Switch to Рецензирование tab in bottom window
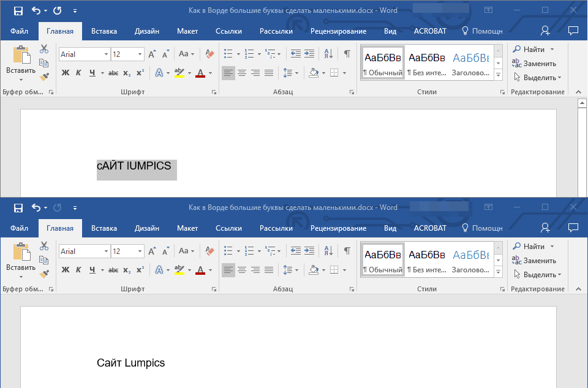The width and height of the screenshot is (588, 388). point(338,228)
